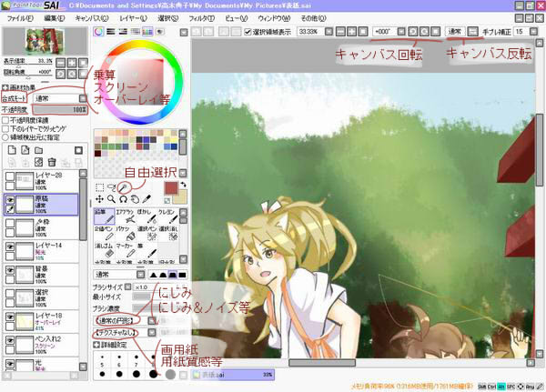The width and height of the screenshot is (546, 392).
Task: Open the キャンバス menu
Action: [92, 18]
